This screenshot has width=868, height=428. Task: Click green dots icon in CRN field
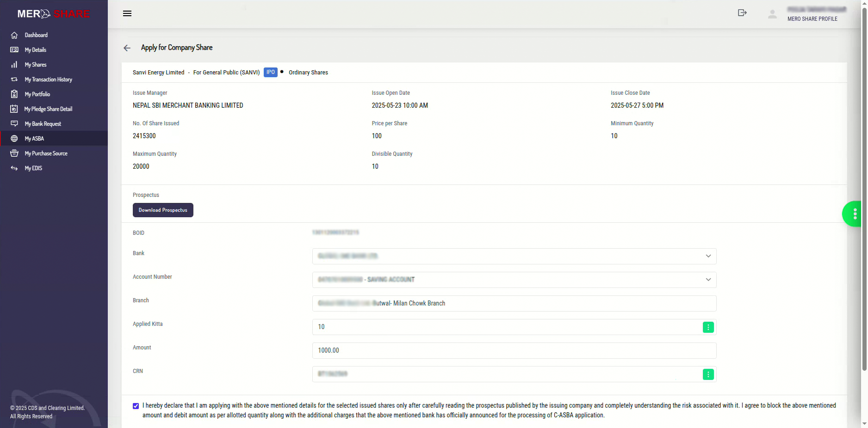[708, 374]
